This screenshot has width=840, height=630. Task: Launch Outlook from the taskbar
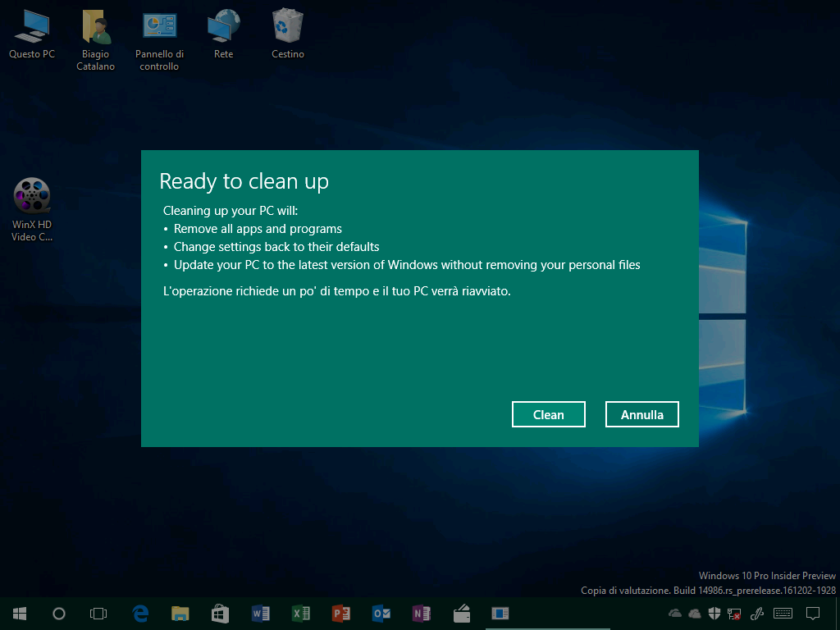381,614
